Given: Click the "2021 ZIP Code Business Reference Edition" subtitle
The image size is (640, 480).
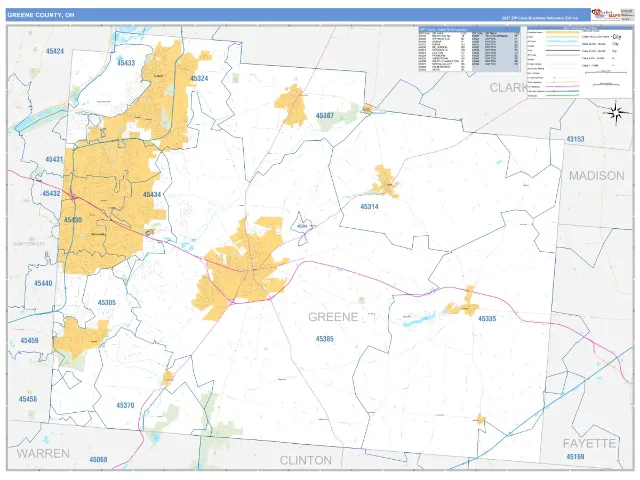Looking at the screenshot, I should (540, 18).
